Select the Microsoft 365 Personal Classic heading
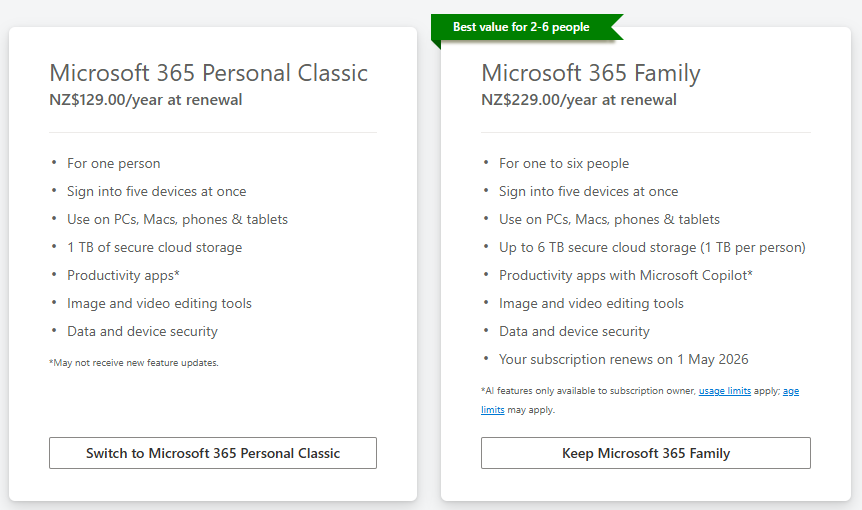The image size is (862, 510). click(x=209, y=73)
